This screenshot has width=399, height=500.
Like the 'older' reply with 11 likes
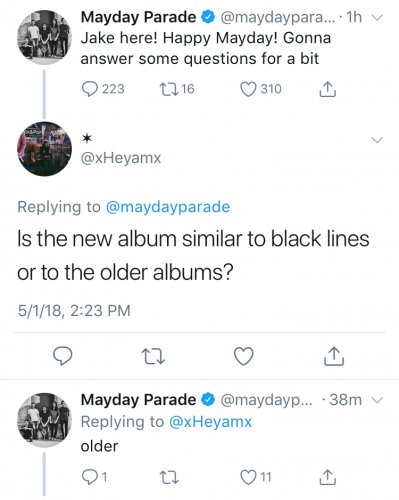[248, 478]
